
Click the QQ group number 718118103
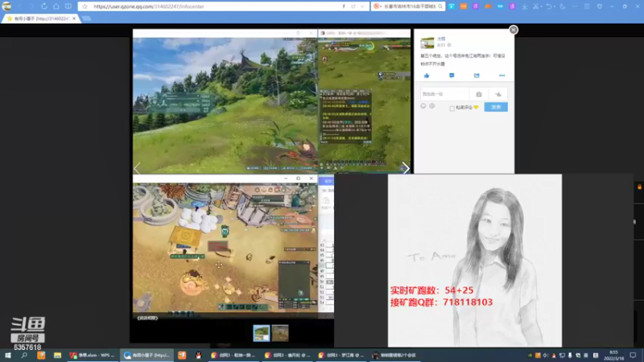(x=468, y=302)
